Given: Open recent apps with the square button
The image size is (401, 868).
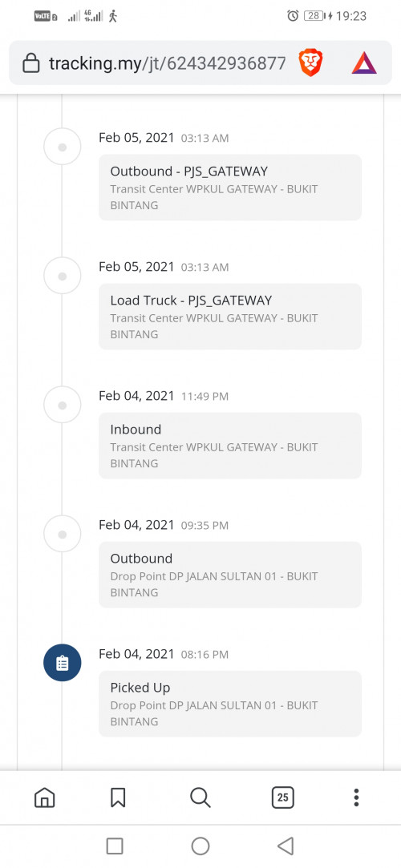Looking at the screenshot, I should pos(115,846).
